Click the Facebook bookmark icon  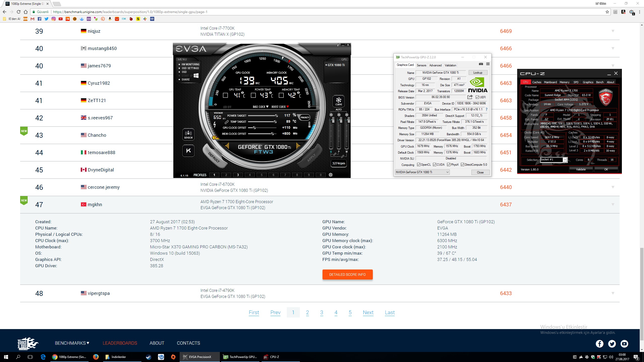(x=39, y=19)
